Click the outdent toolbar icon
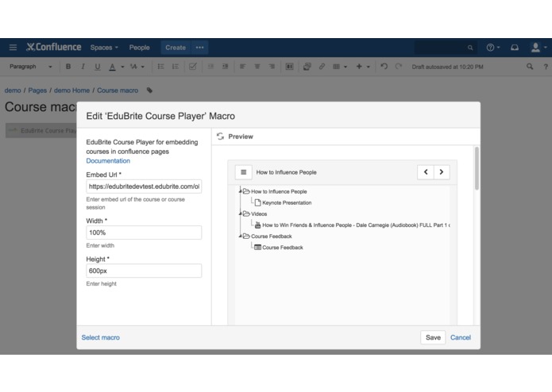The height and width of the screenshot is (392, 552). click(210, 67)
